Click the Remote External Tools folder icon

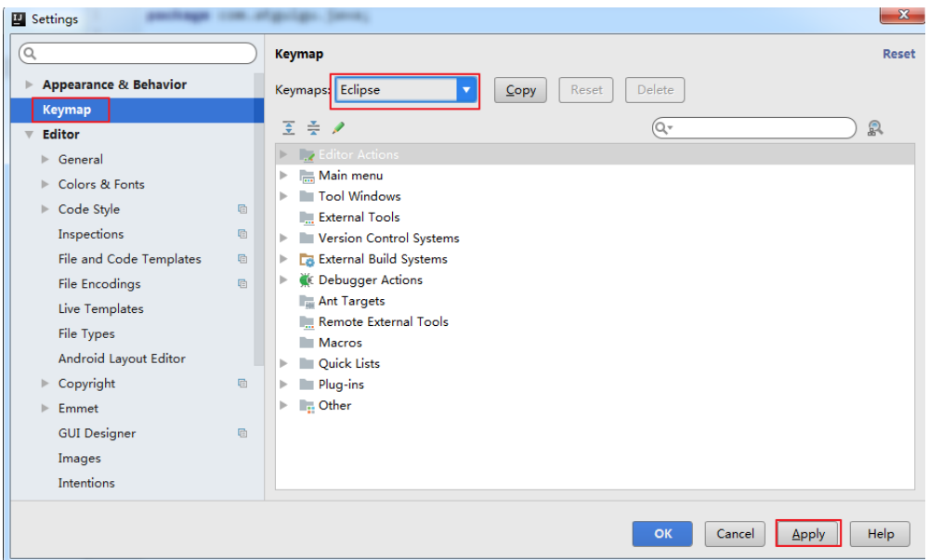coord(307,322)
